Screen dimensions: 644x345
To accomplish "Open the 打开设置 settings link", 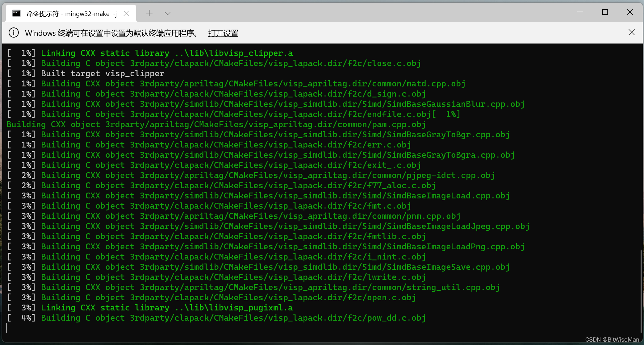I will click(x=223, y=33).
